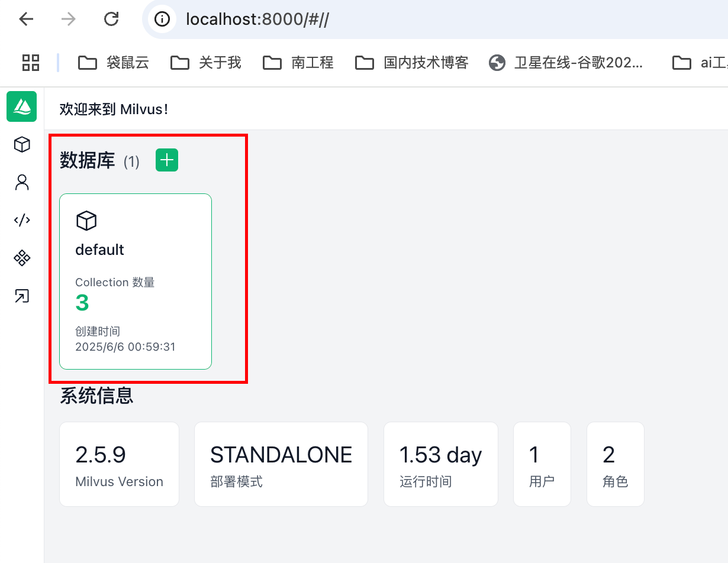Click the green Milvus logo icon

(22, 106)
